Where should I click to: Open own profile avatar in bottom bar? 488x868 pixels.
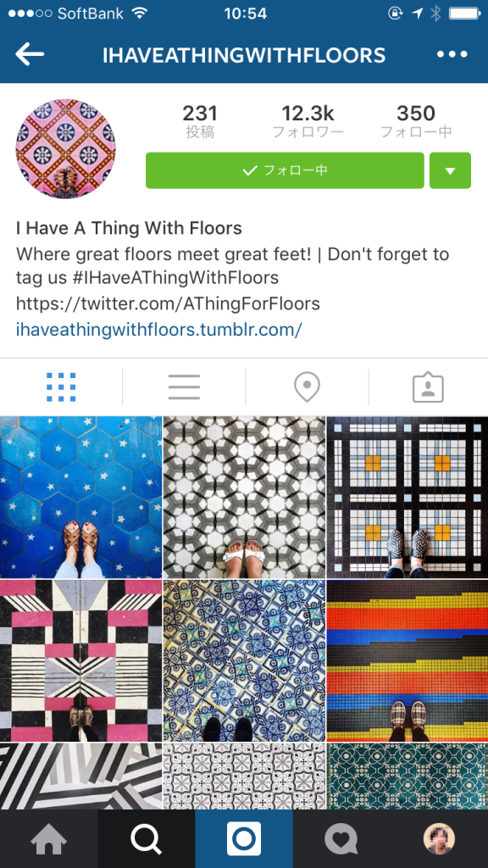[440, 839]
